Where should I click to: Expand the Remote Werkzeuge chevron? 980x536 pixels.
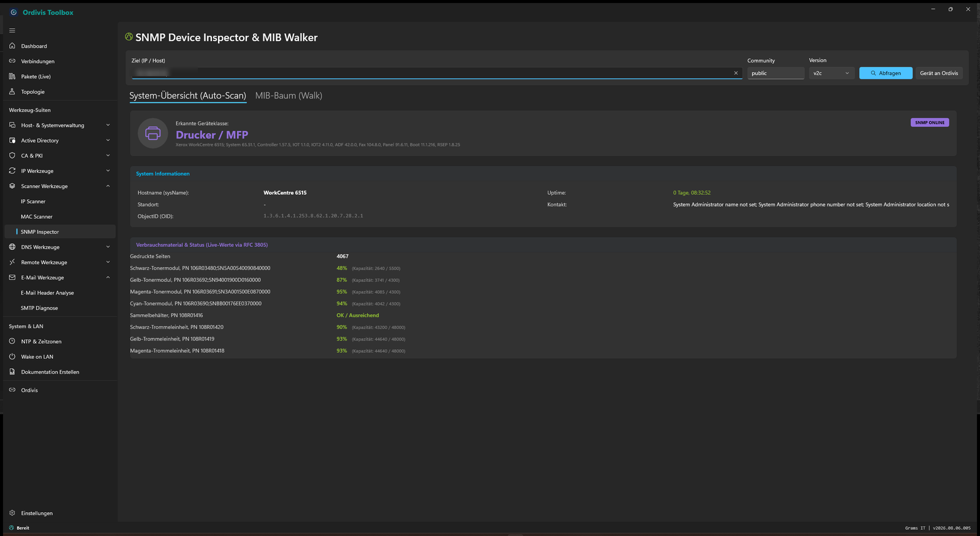[108, 262]
